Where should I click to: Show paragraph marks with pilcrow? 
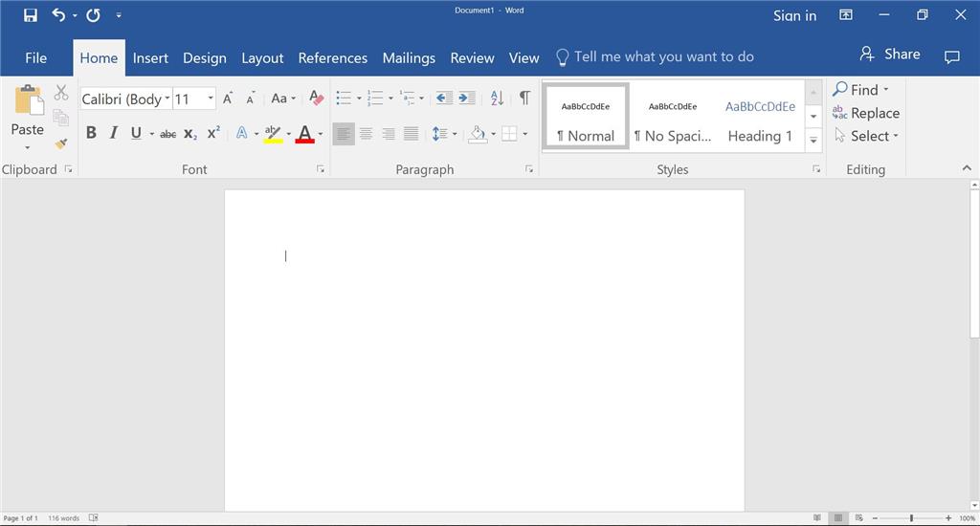tap(525, 99)
